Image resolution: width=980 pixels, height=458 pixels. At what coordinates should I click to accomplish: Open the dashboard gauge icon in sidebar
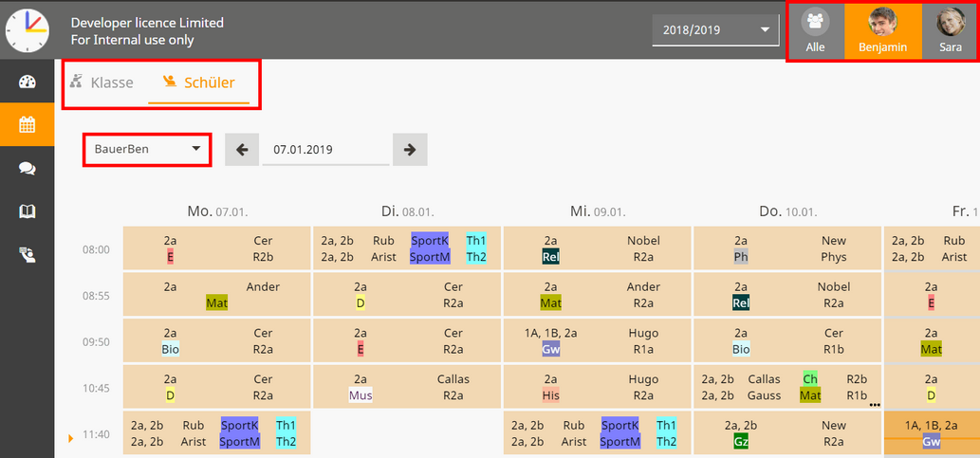point(27,82)
